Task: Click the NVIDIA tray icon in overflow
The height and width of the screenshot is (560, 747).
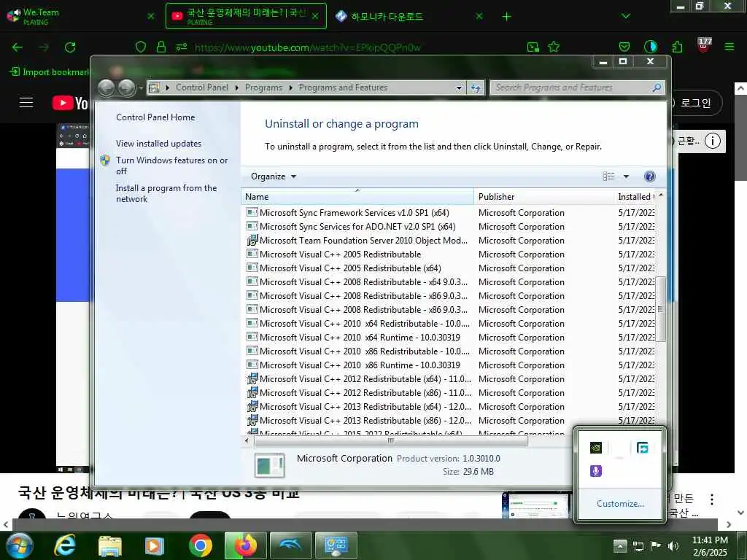Action: coord(595,448)
